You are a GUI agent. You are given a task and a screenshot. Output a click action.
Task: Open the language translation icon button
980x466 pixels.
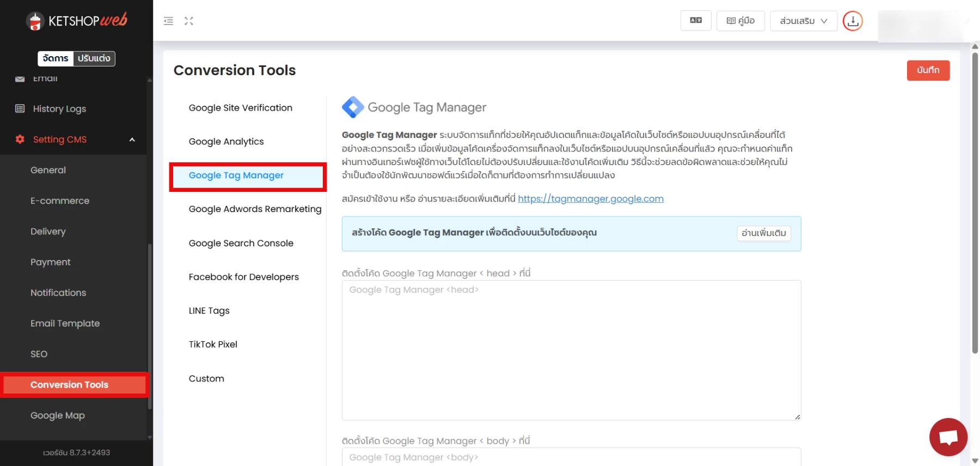[695, 21]
